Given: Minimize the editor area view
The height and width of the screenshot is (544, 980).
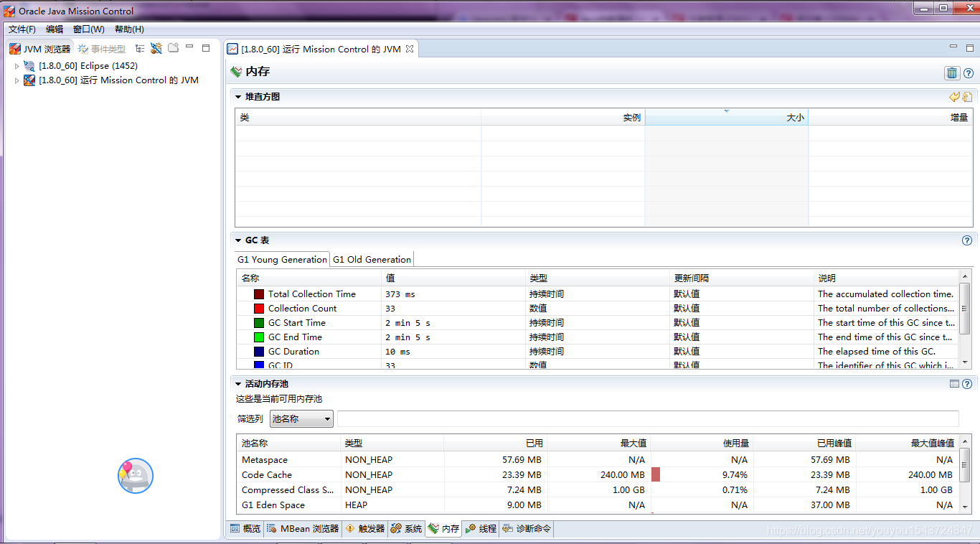Looking at the screenshot, I should [953, 47].
